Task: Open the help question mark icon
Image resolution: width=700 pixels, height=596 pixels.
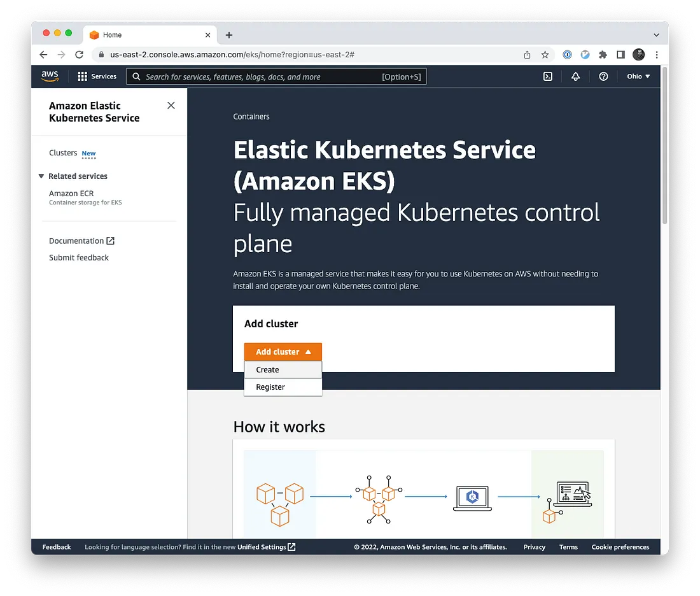Action: click(x=603, y=76)
